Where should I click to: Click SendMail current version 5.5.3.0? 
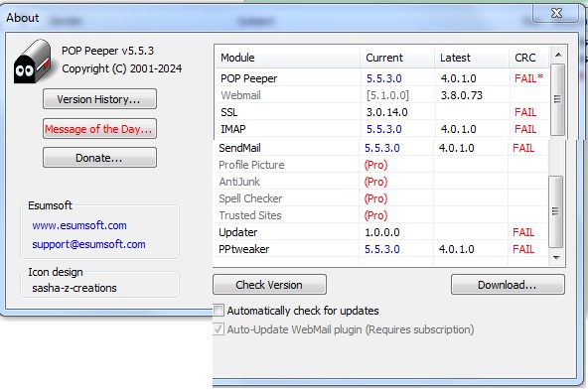coord(382,148)
